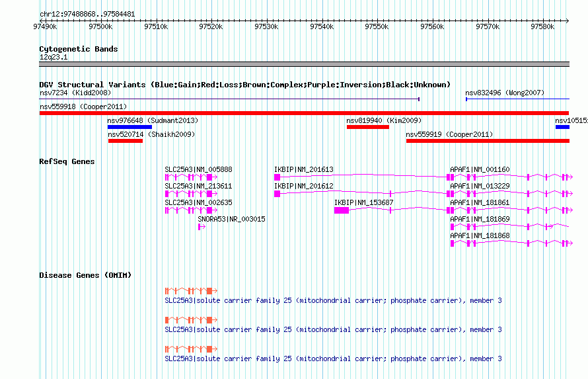This screenshot has width=588, height=379.
Task: Click the IKBIP|NM_201612 first exon block
Action: [277, 194]
